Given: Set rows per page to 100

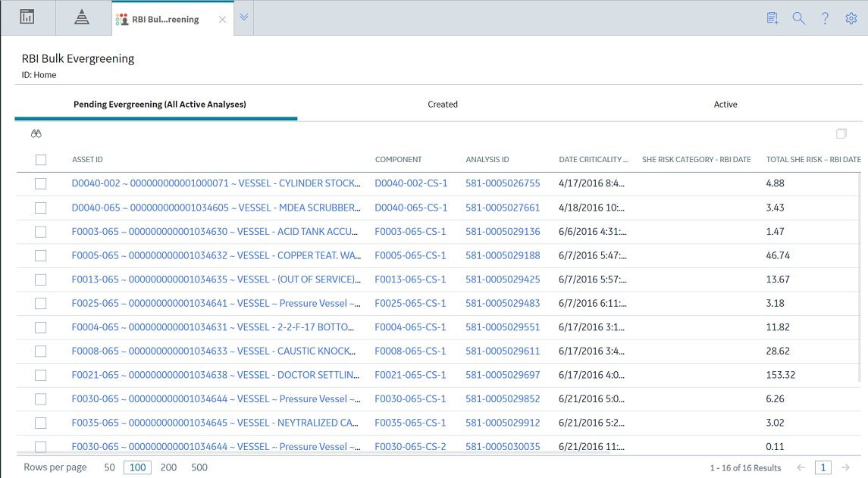Looking at the screenshot, I should click(x=137, y=467).
